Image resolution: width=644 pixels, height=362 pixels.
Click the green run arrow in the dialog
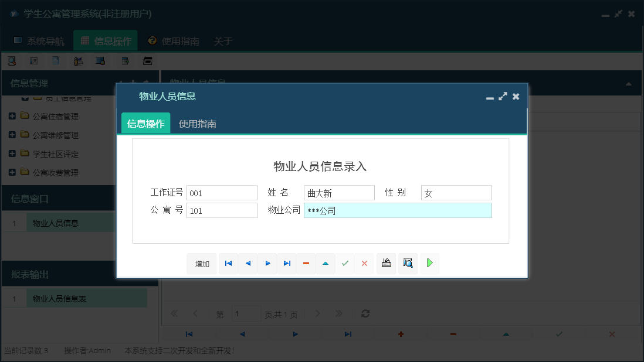[429, 263]
